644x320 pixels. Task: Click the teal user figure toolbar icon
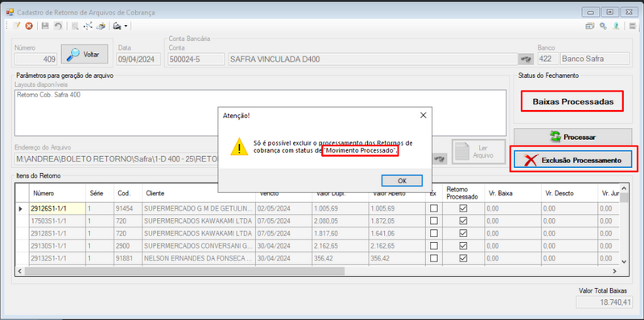616,26
